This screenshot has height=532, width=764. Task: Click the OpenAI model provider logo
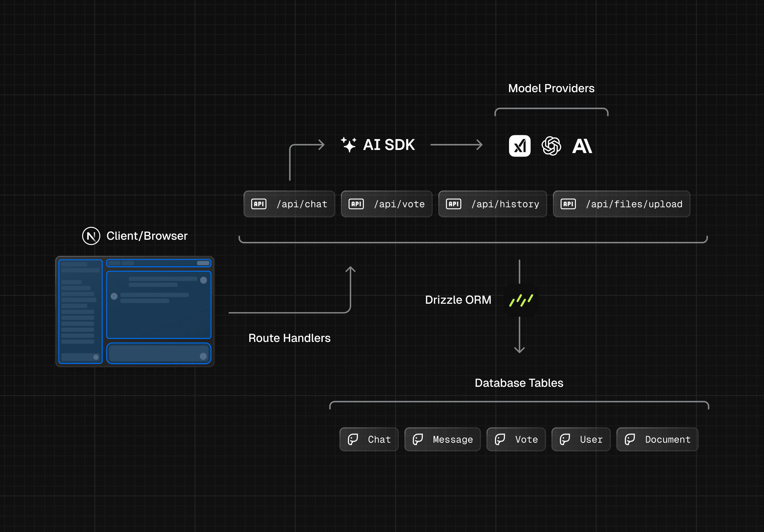click(551, 145)
